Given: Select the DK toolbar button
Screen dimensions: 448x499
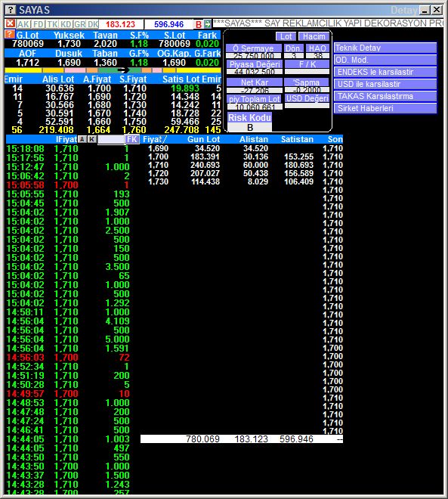Looking at the screenshot, I should click(93, 24).
